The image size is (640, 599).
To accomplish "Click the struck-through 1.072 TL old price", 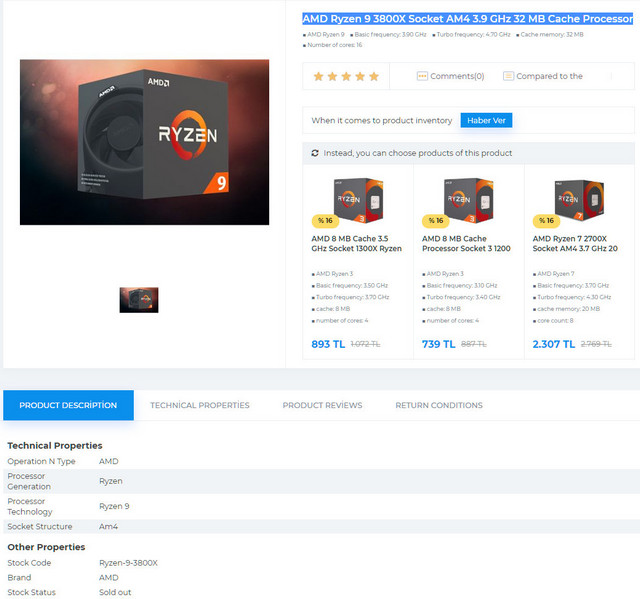I will click(365, 344).
